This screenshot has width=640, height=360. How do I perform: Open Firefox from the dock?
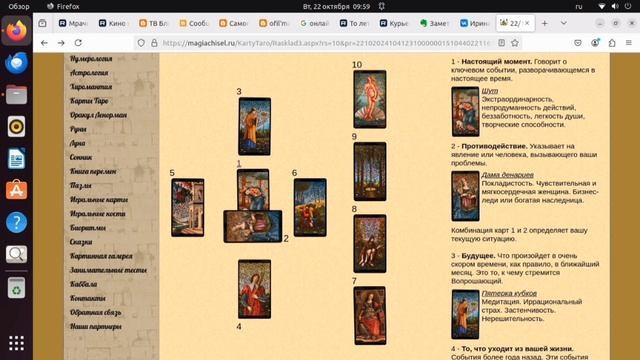(x=16, y=31)
